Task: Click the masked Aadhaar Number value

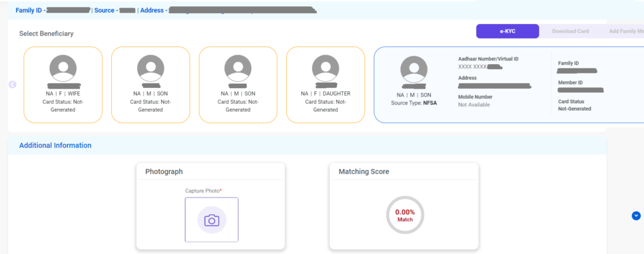Action: tap(480, 66)
